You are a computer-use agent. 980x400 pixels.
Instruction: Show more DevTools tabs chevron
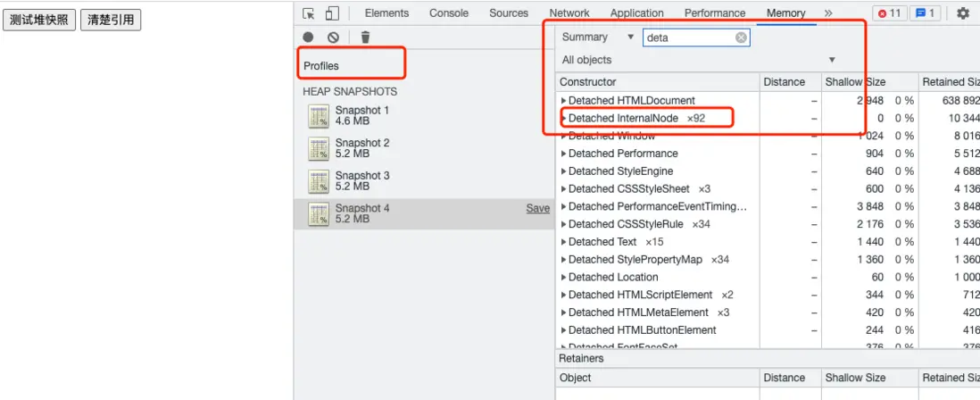(828, 13)
